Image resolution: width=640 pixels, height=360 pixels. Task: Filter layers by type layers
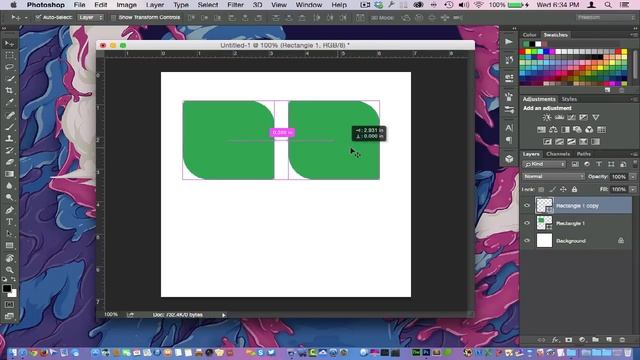click(599, 164)
